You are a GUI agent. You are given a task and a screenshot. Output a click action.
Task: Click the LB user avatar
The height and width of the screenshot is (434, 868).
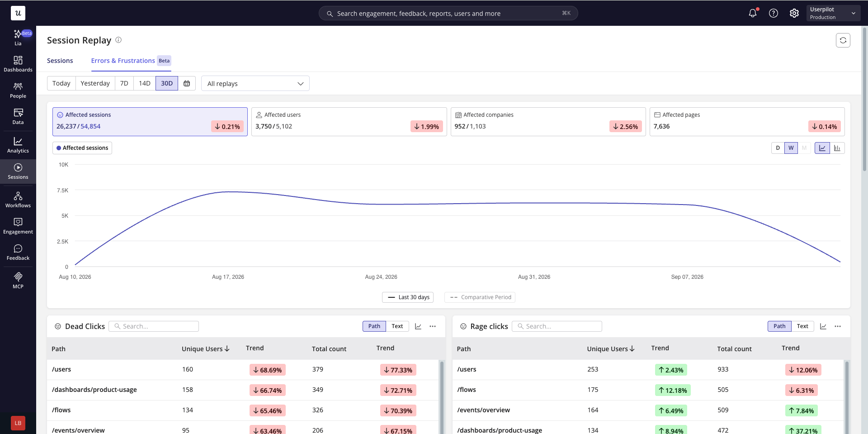click(18, 423)
